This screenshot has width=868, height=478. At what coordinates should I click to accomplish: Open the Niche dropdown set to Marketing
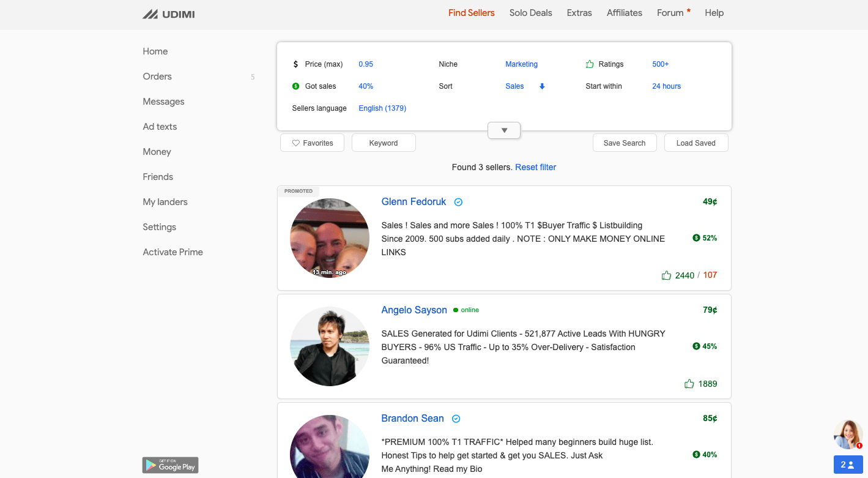(x=521, y=64)
